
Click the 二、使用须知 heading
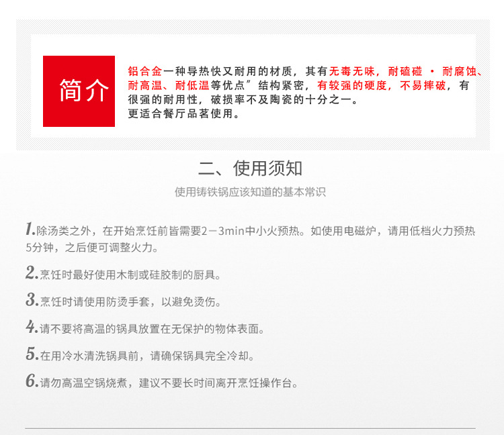(x=251, y=168)
